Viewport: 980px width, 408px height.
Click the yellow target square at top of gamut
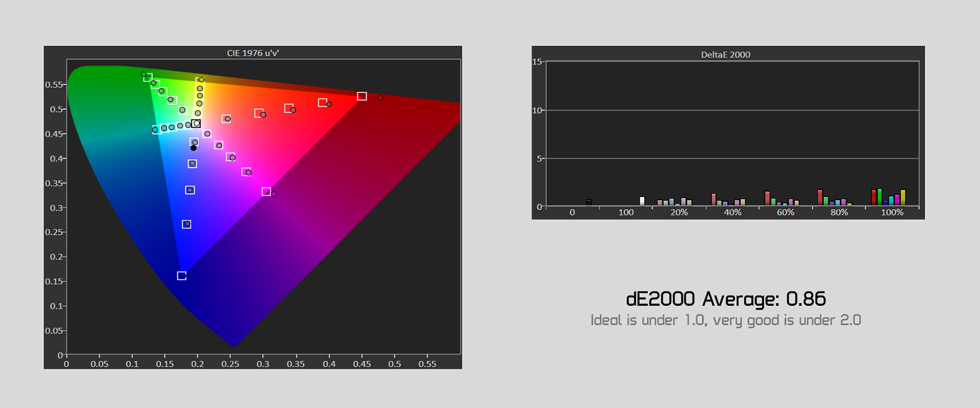point(200,82)
